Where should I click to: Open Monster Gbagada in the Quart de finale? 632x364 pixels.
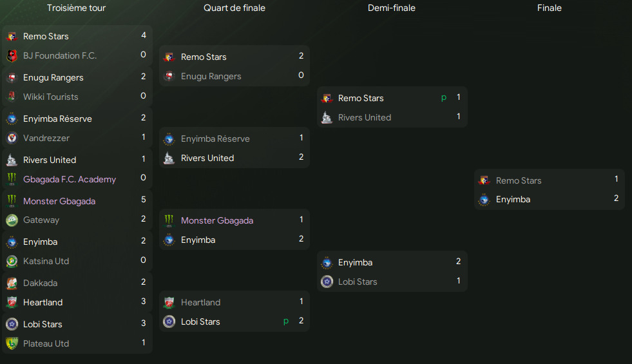[x=217, y=220]
